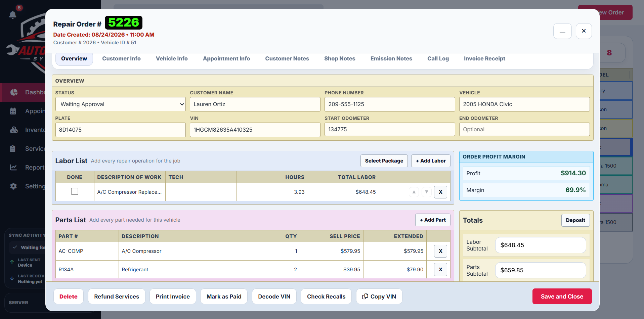The width and height of the screenshot is (644, 319).
Task: Click the Check Recalls button
Action: [x=326, y=297]
